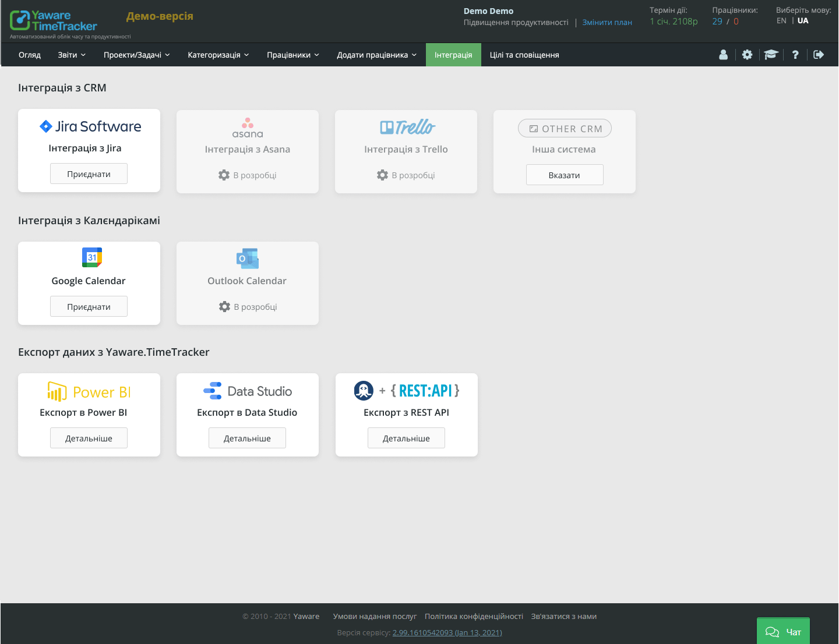Click the Google Calendar icon

tap(91, 257)
